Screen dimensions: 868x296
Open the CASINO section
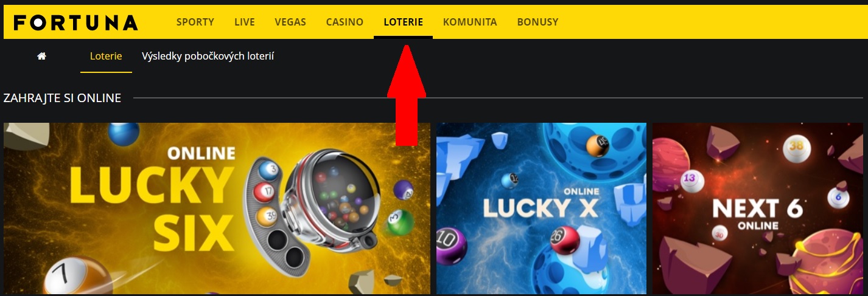point(345,22)
